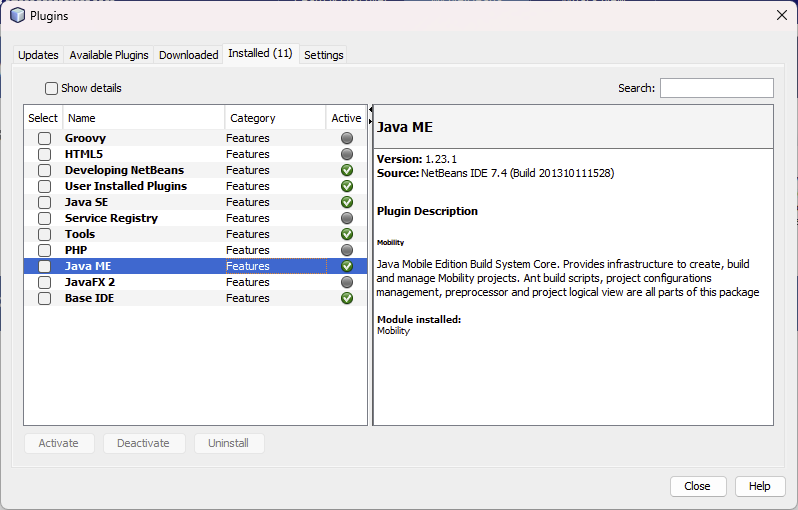Click the Module installed Mobility entry
The height and width of the screenshot is (510, 798).
pos(393,331)
